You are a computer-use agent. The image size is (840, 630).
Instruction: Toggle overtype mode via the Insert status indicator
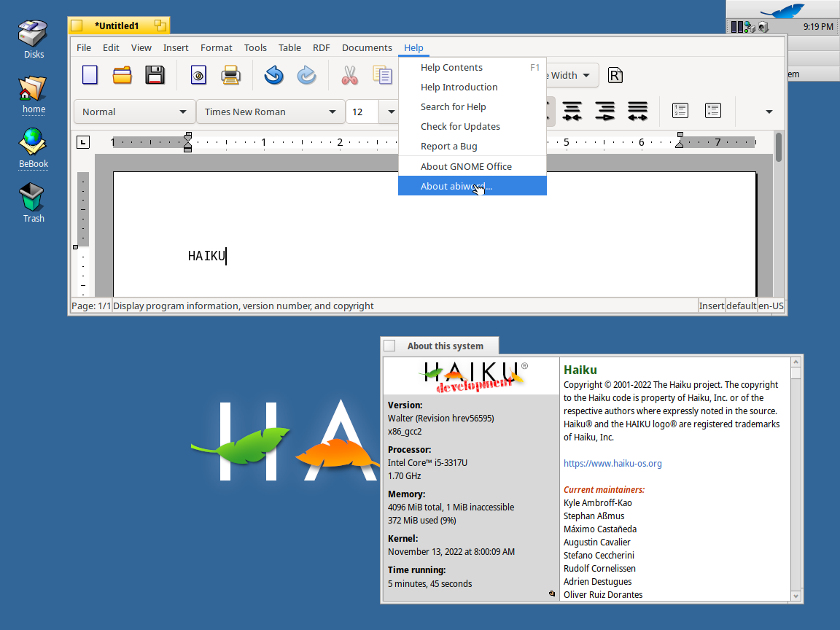pyautogui.click(x=711, y=306)
